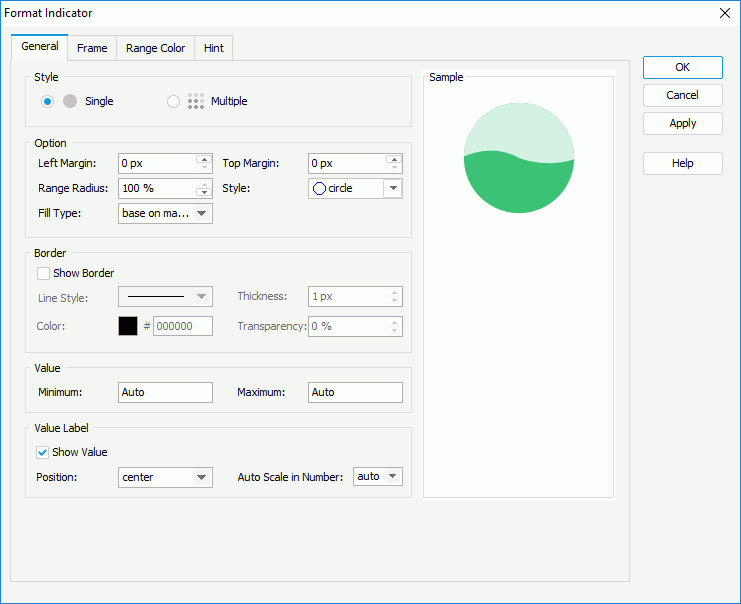741x604 pixels.
Task: Uncheck the Show Value checkbox
Action: pyautogui.click(x=43, y=452)
